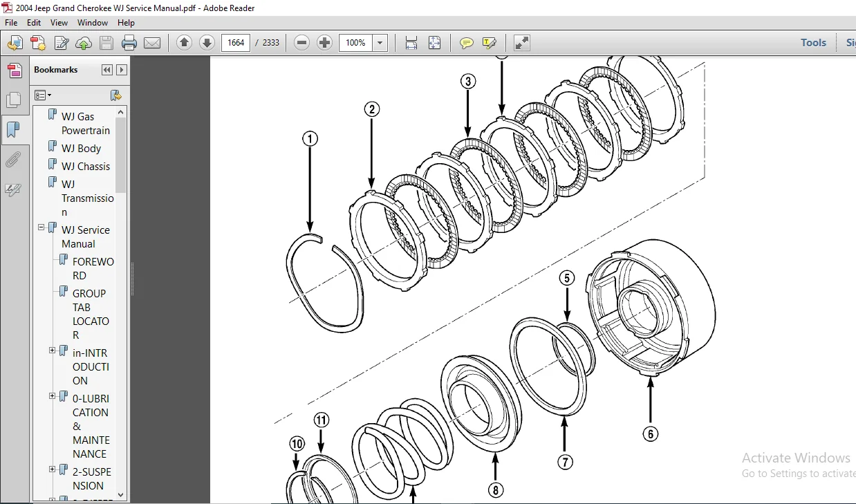The width and height of the screenshot is (856, 504).
Task: Go to the previous page with up arrow
Action: coord(184,42)
